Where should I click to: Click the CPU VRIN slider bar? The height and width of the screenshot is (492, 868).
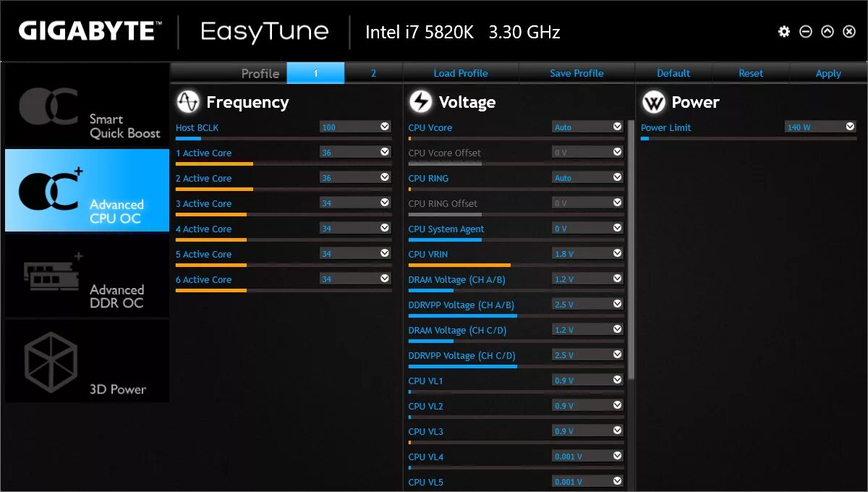(516, 265)
